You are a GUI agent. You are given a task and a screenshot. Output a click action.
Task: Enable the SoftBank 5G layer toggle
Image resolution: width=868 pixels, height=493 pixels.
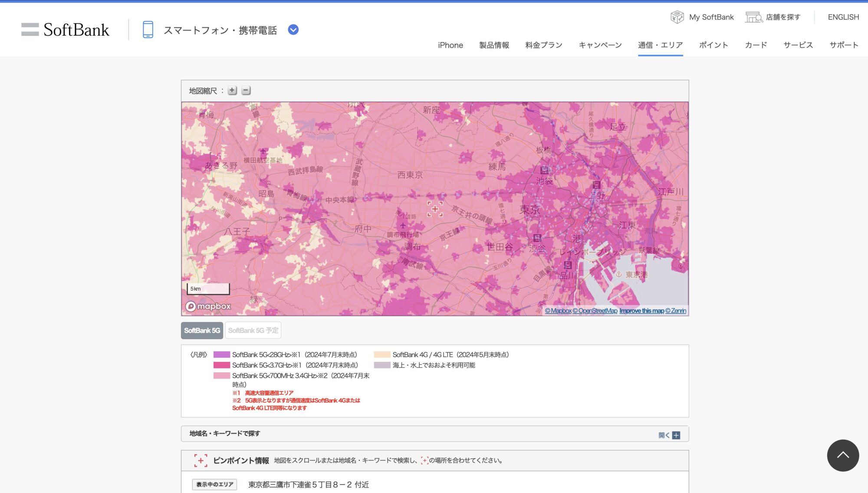pos(202,330)
